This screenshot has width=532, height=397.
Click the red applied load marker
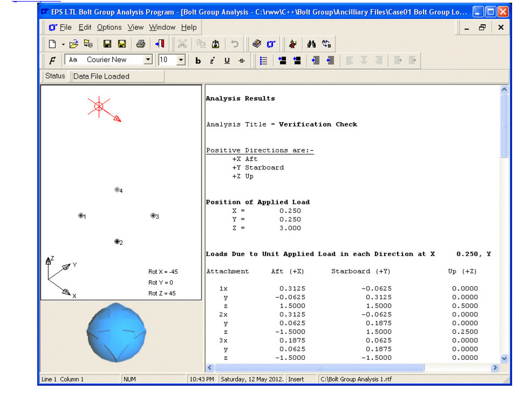tap(99, 107)
